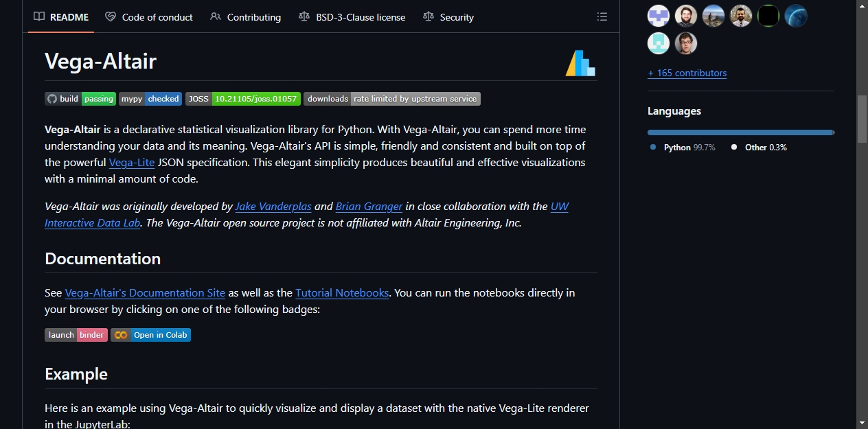
Task: Click the Python 99.7% language entry
Action: (x=683, y=148)
